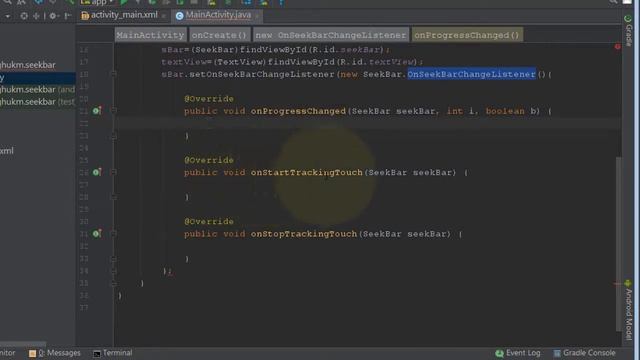The image size is (640, 360).
Task: Open the project panel gear settings
Action: pyautogui.click(x=53, y=16)
